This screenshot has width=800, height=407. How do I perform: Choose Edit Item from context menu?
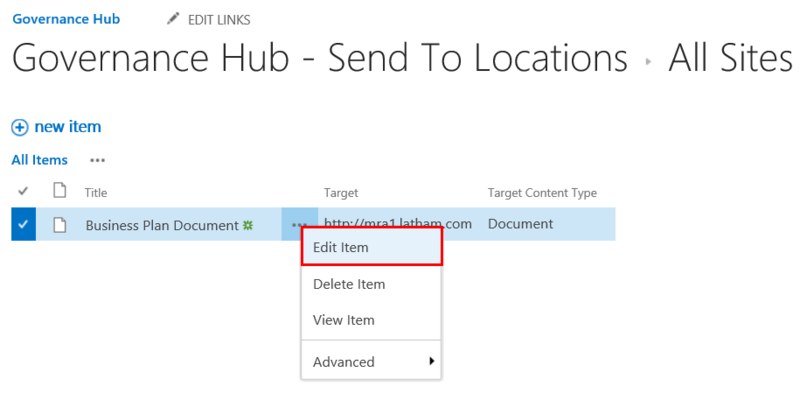(x=341, y=248)
